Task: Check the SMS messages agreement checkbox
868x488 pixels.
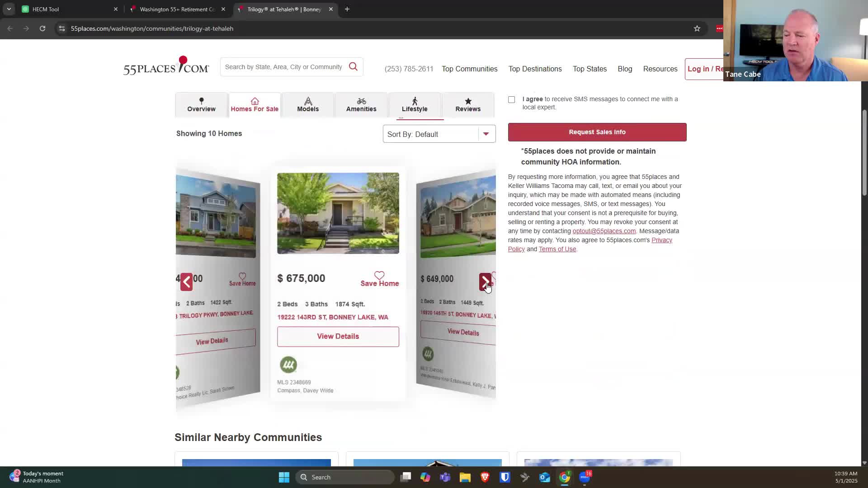Action: [511, 99]
